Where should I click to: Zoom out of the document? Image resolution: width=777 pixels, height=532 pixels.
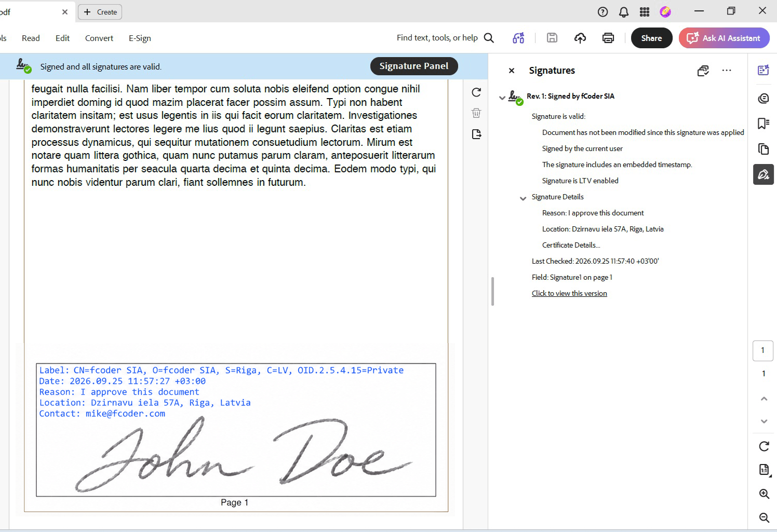764,518
